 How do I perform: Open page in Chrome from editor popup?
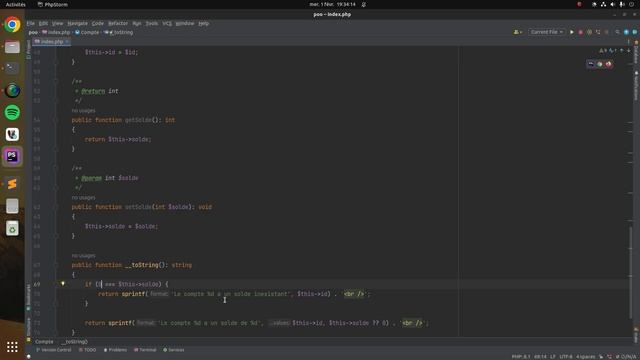click(x=600, y=64)
